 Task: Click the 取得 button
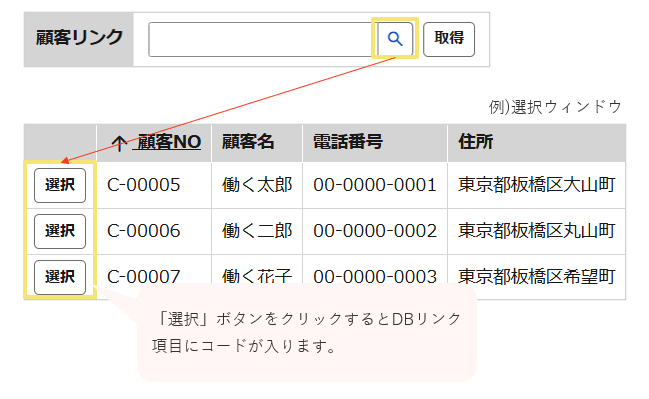point(449,39)
